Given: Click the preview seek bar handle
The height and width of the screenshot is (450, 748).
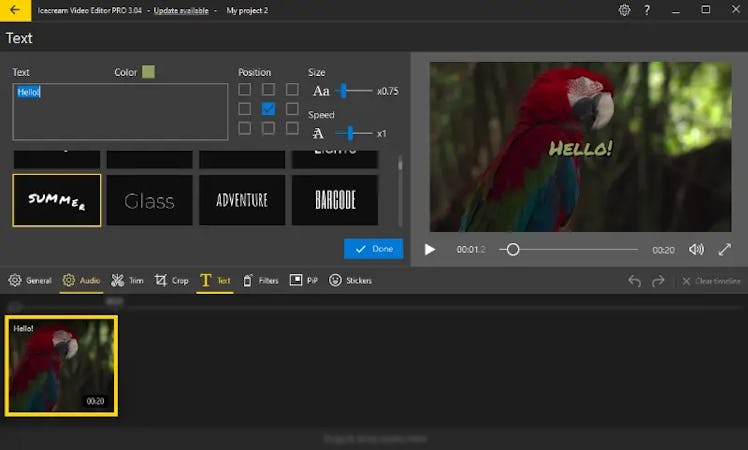Looking at the screenshot, I should (x=513, y=250).
